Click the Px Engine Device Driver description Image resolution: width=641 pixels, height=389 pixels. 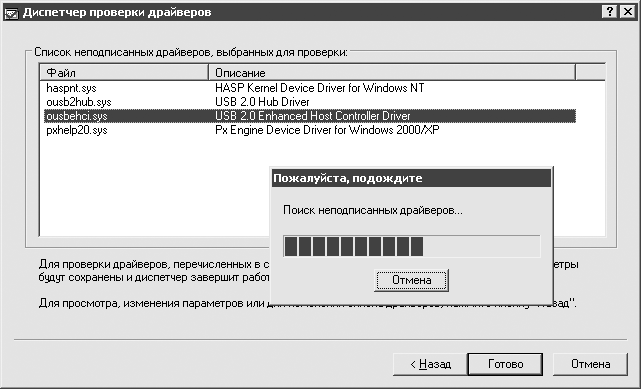click(327, 130)
